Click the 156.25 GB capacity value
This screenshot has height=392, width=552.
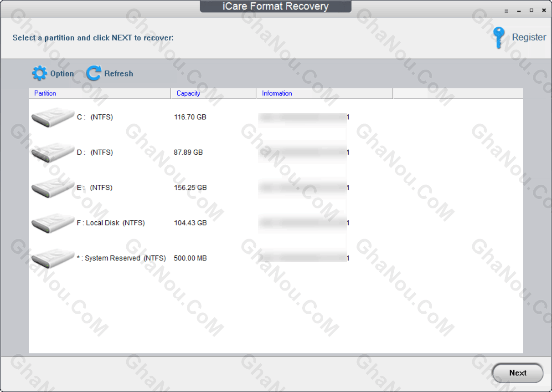click(191, 188)
